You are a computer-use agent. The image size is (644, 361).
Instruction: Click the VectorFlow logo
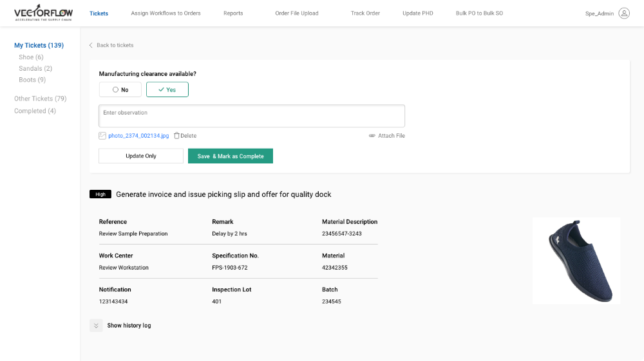coord(44,13)
